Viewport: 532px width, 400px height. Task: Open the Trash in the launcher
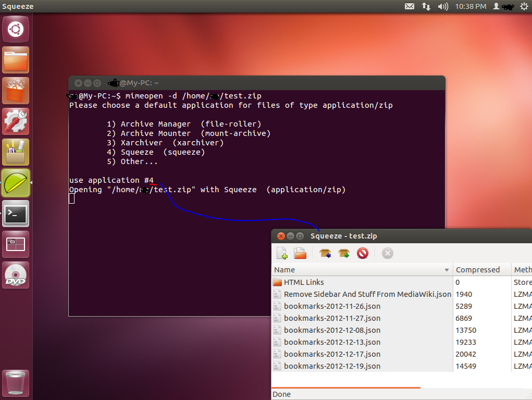point(16,383)
